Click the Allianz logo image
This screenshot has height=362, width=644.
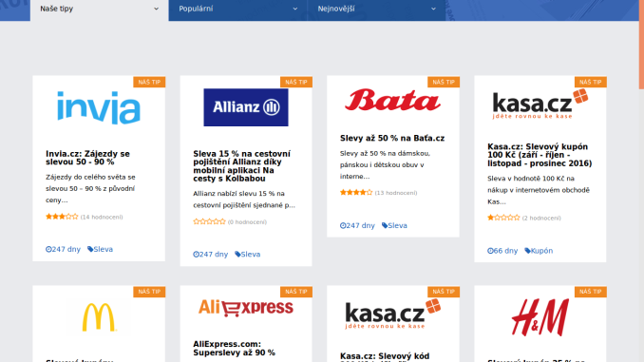pyautogui.click(x=246, y=107)
